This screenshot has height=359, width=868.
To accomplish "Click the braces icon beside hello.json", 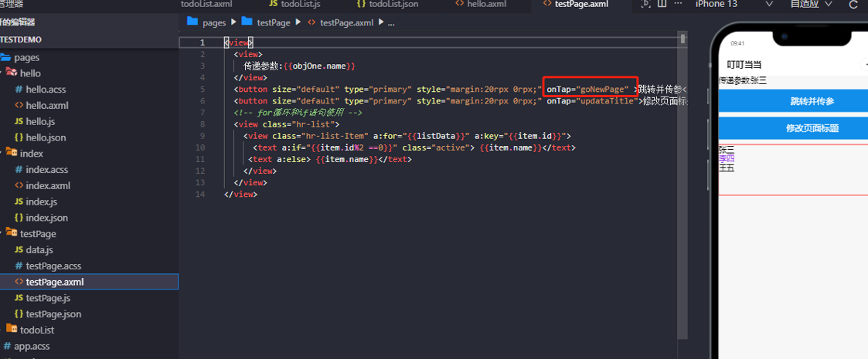I will 19,137.
